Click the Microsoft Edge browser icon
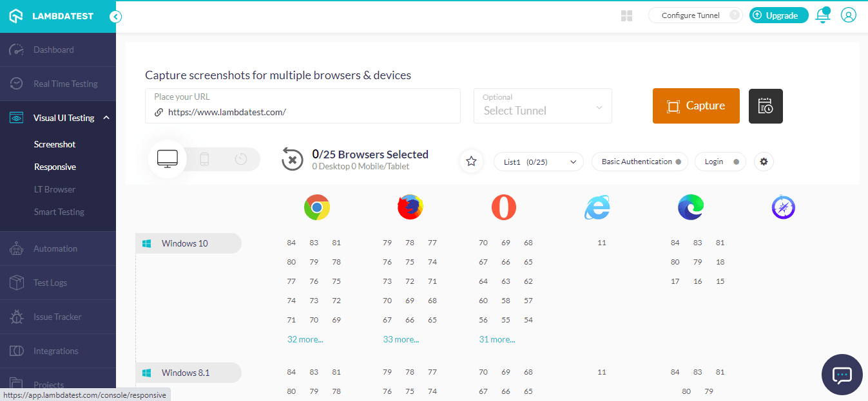868x401 pixels. pos(690,207)
